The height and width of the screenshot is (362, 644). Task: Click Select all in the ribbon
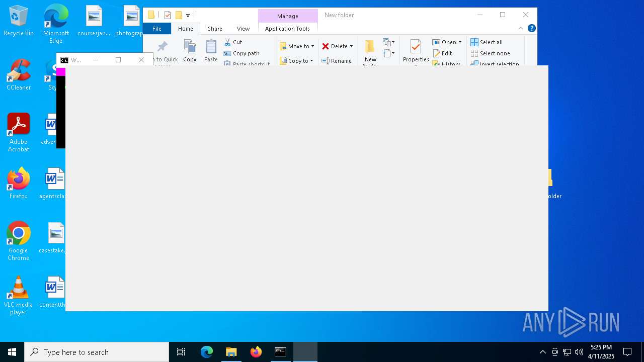tap(487, 42)
